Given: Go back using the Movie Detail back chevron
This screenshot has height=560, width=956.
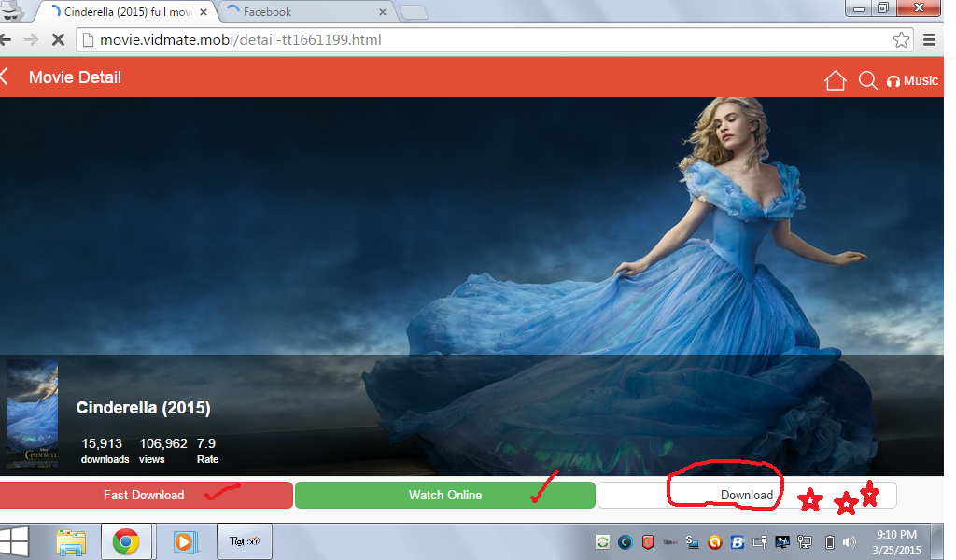Looking at the screenshot, I should coord(5,77).
